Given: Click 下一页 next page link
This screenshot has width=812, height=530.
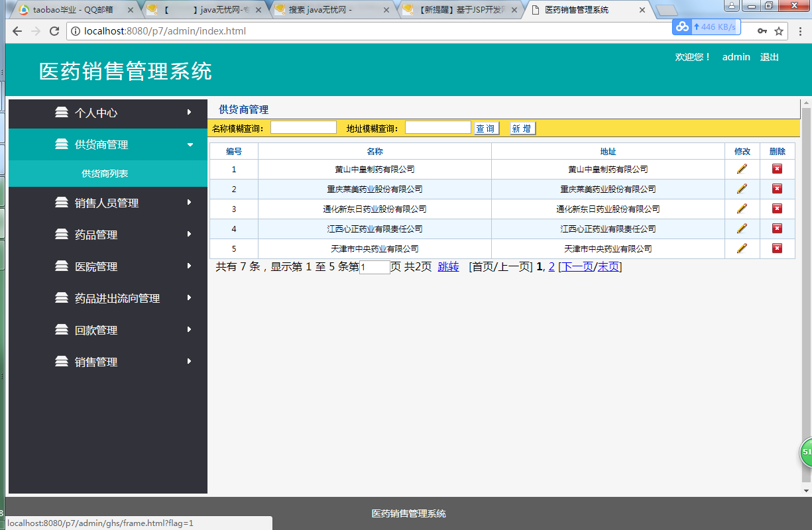Looking at the screenshot, I should 577,266.
